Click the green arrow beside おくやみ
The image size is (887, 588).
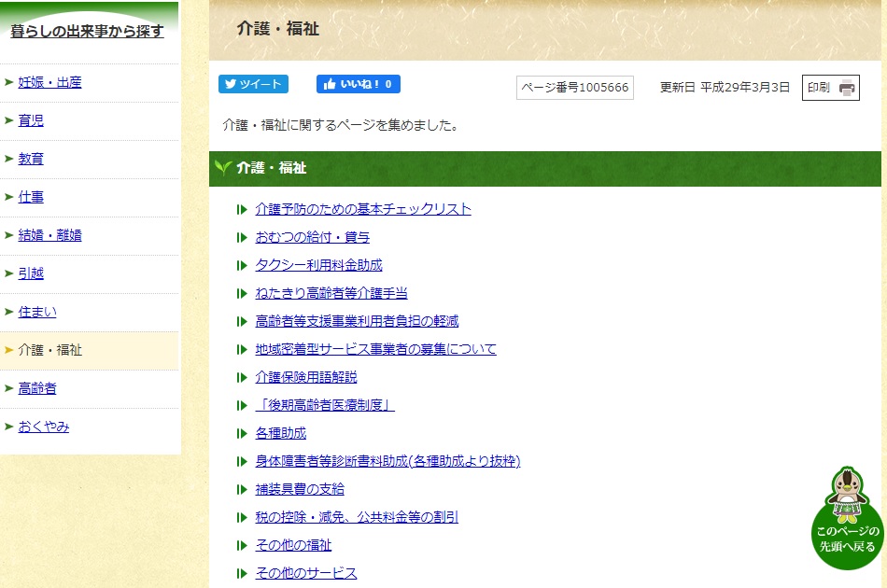pyautogui.click(x=9, y=427)
